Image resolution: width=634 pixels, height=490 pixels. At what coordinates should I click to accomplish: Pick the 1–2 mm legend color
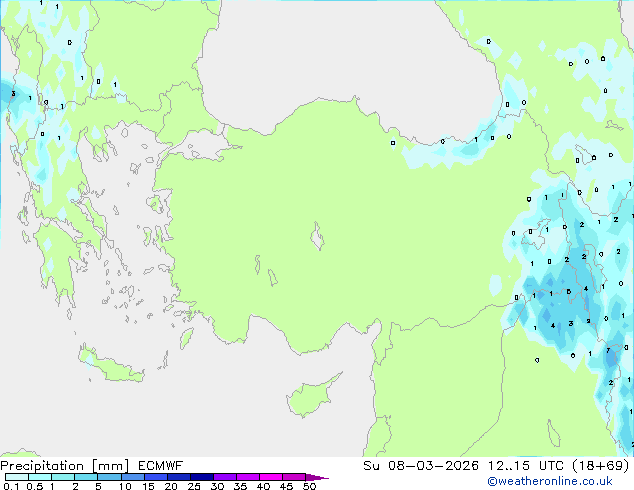(63, 477)
